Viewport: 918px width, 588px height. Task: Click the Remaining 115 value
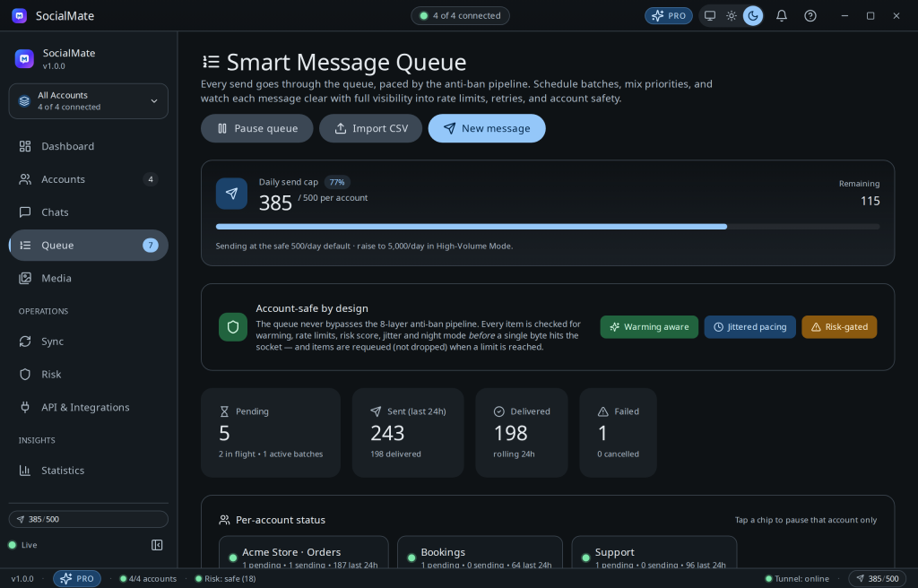(x=870, y=201)
